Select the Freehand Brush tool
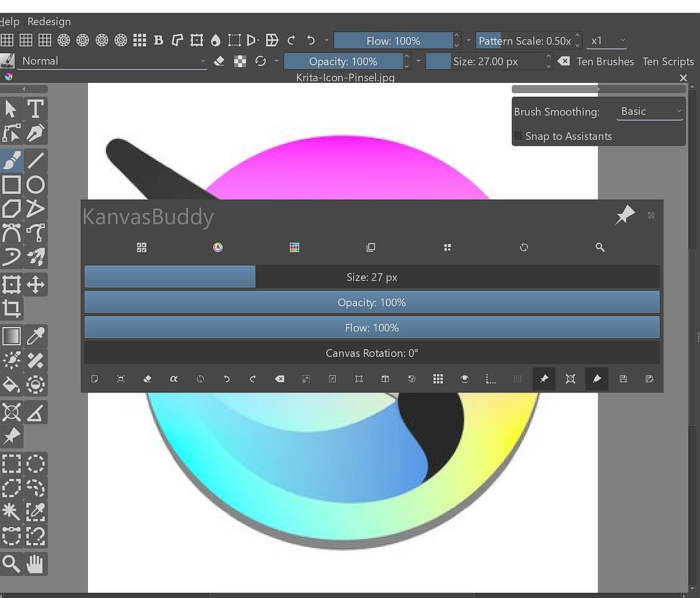Image resolution: width=700 pixels, height=598 pixels. point(12,160)
